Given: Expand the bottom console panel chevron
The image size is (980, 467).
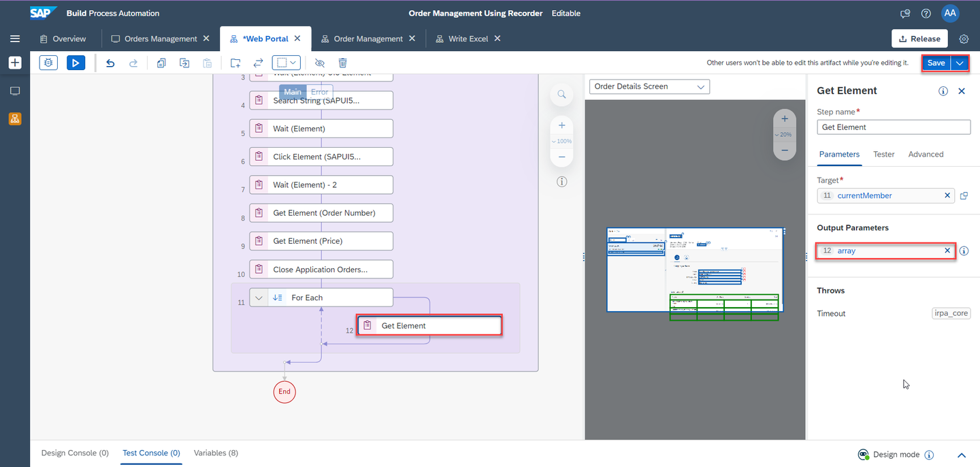Looking at the screenshot, I should pos(962,455).
